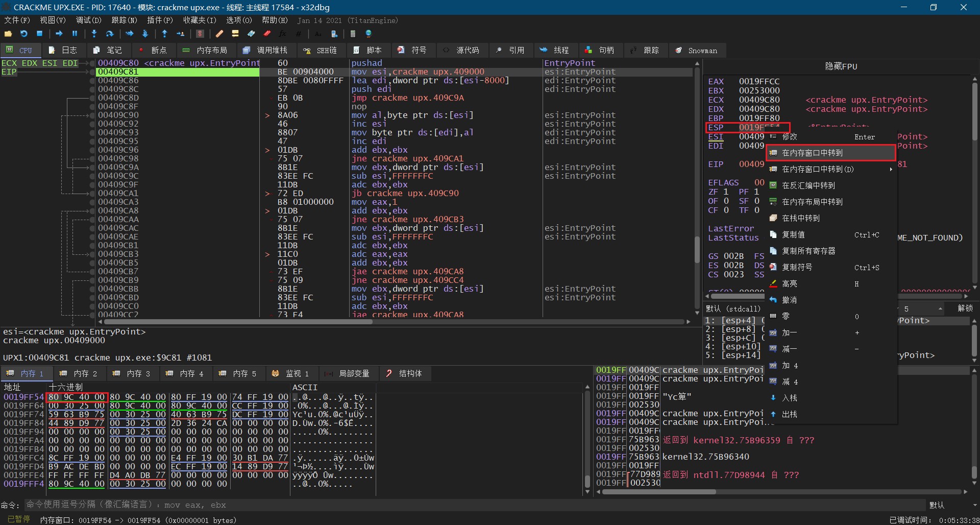This screenshot has height=525, width=980.
Task: Click the Scylla red S icon
Action: pyautogui.click(x=200, y=34)
